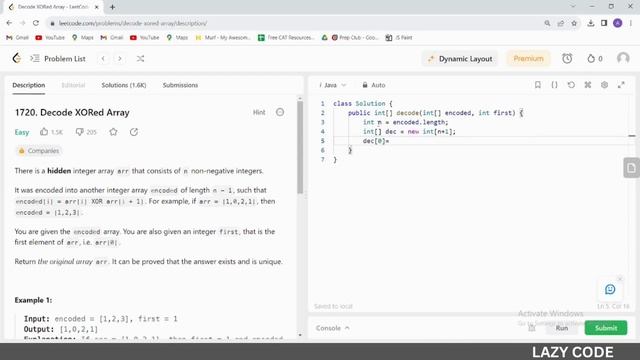This screenshot has height=360, width=640.
Task: Open the tab search chevron in title bar
Action: (x=573, y=7)
